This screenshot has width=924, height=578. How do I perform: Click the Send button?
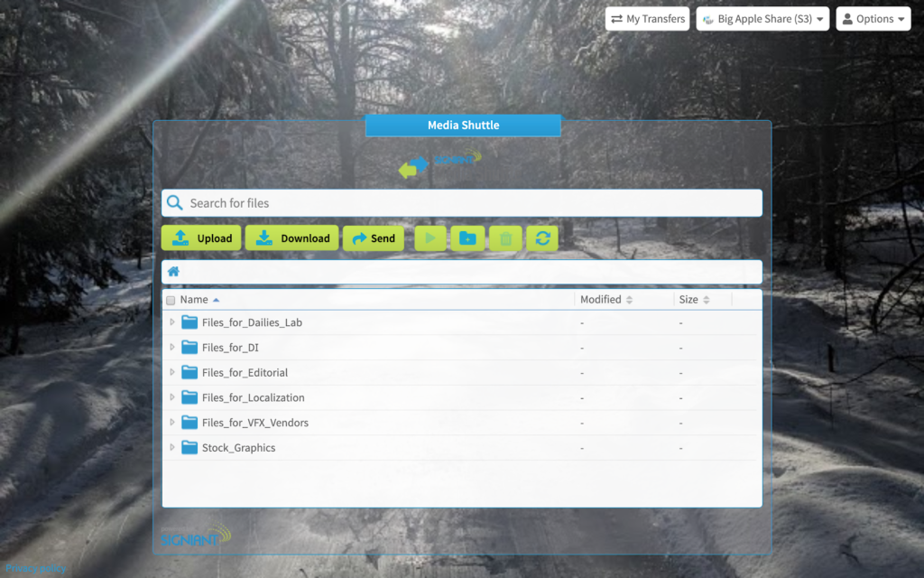pos(374,238)
